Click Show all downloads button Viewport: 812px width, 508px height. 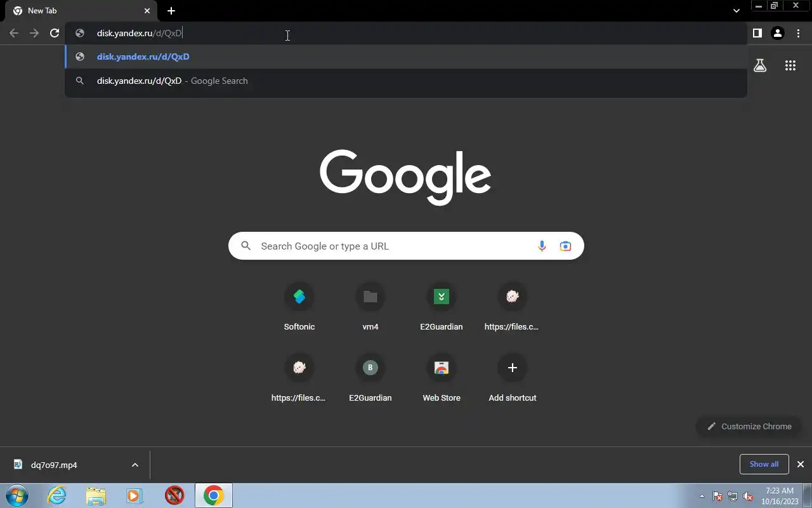tap(764, 464)
